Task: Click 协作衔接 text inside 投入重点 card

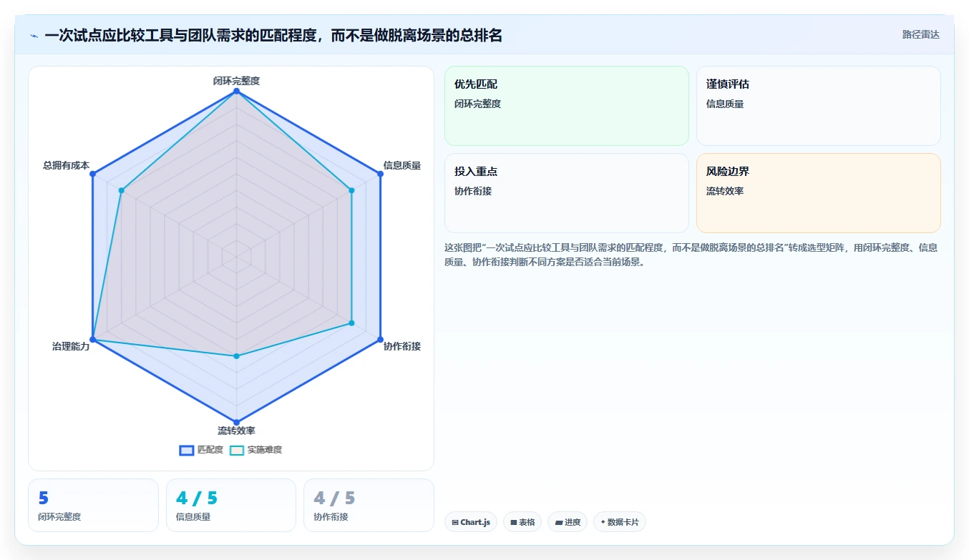Action: point(473,191)
